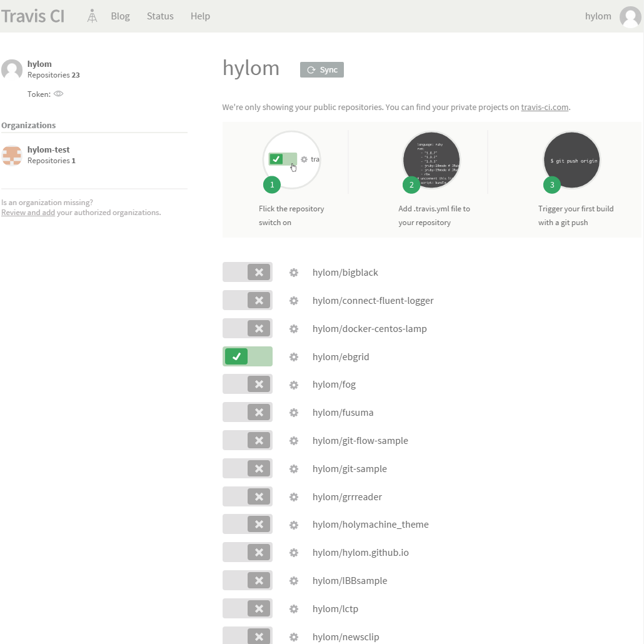Enable the hylom/fusuma repository switch
The height and width of the screenshot is (644, 644).
pyautogui.click(x=247, y=412)
